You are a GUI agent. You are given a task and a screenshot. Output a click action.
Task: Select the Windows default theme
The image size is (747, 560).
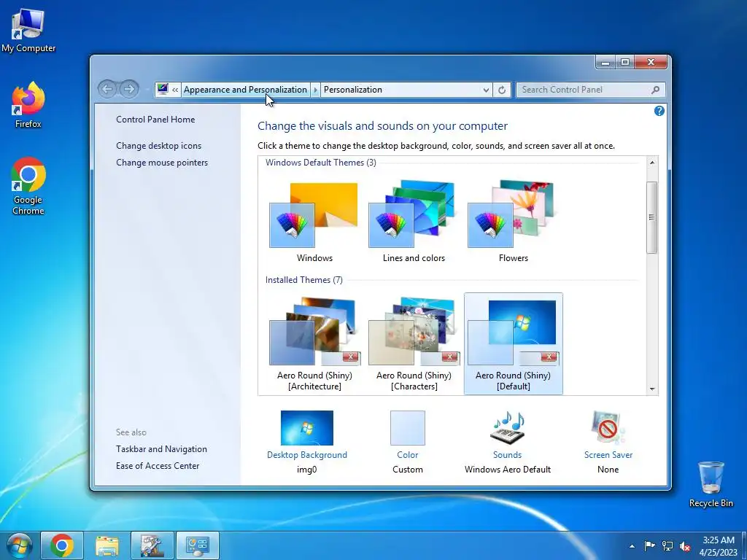(x=314, y=222)
